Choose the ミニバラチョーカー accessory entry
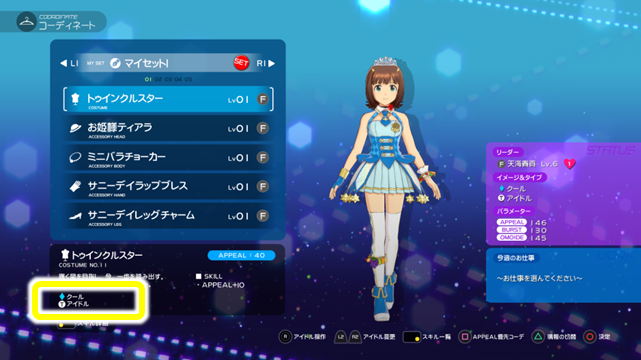This screenshot has width=641, height=360. pyautogui.click(x=168, y=157)
